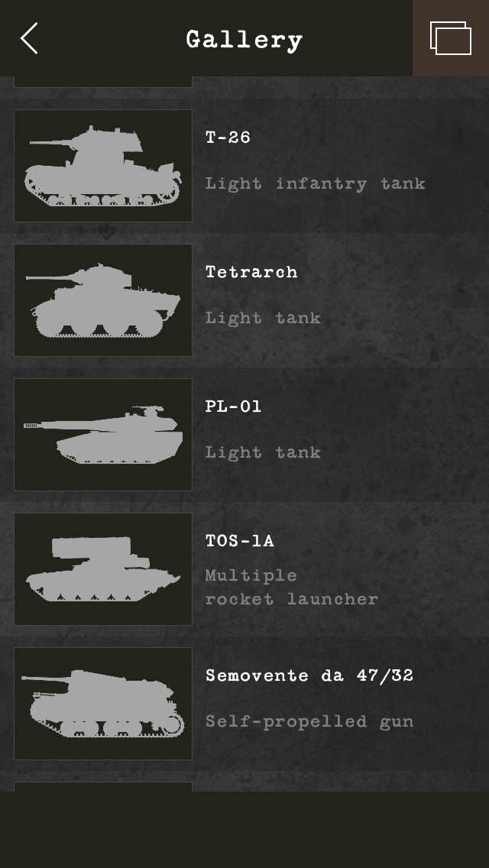Tap the Gallery header title
This screenshot has width=489, height=868.
(x=244, y=40)
